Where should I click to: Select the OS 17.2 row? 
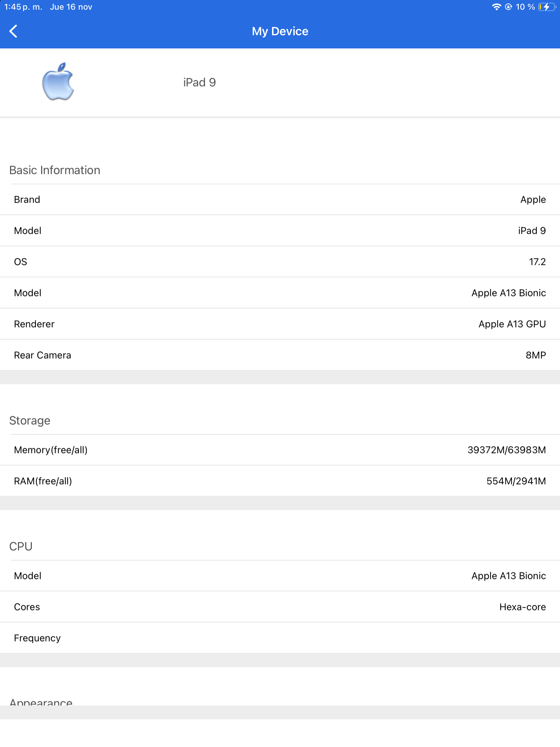(280, 262)
